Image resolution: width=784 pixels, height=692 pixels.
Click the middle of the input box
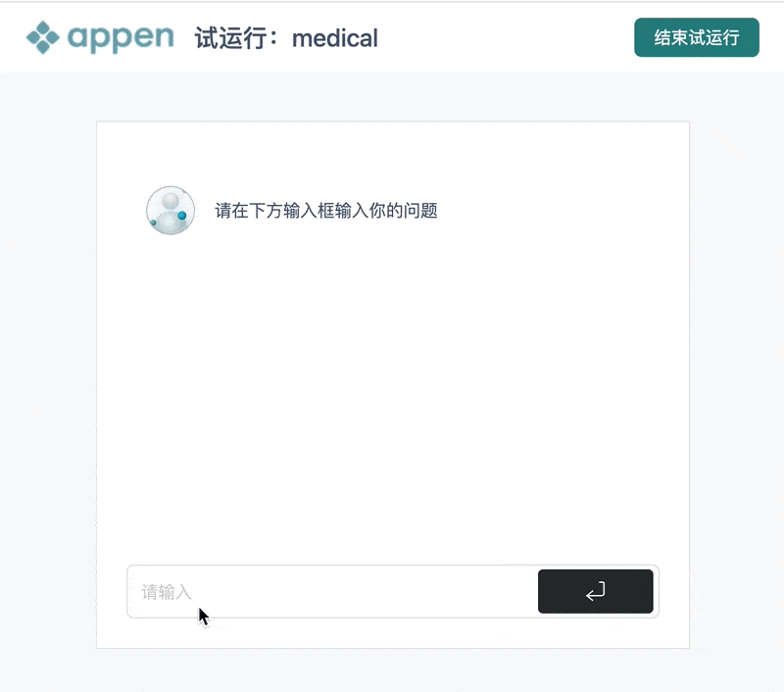tap(332, 591)
